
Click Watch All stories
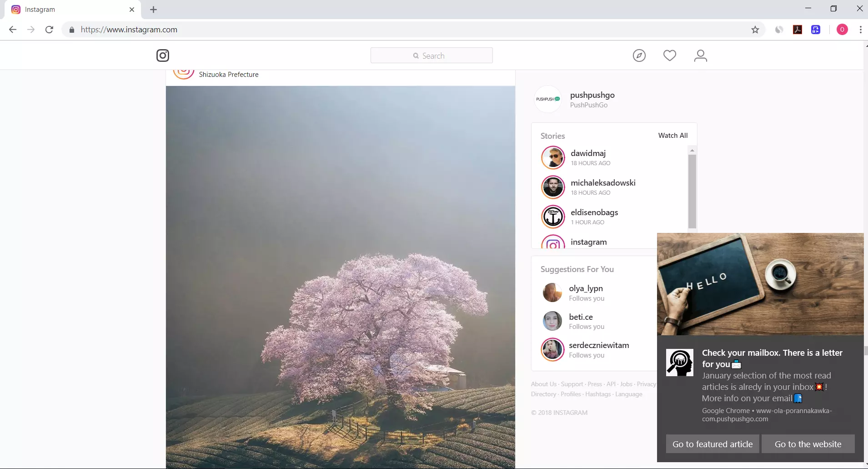pyautogui.click(x=673, y=136)
